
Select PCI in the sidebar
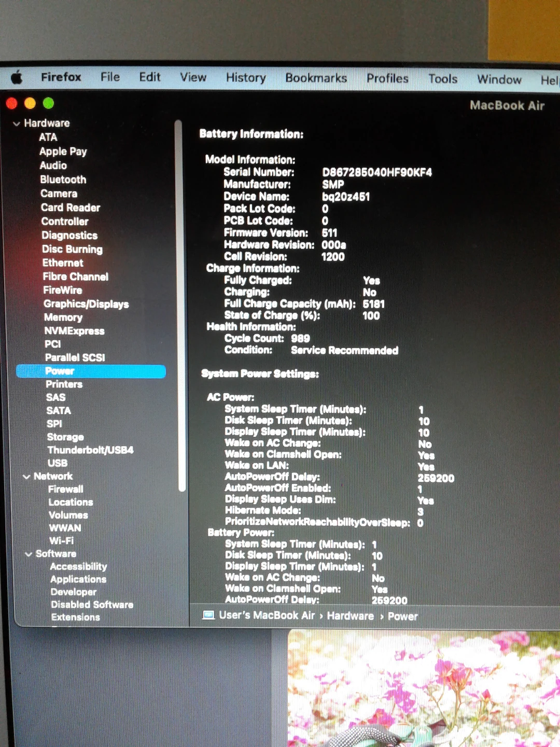(53, 344)
